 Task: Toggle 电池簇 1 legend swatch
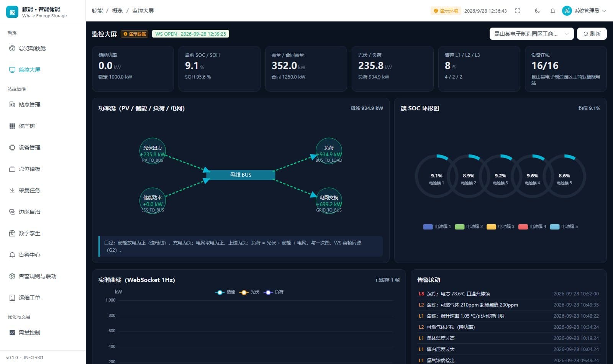[x=428, y=227]
